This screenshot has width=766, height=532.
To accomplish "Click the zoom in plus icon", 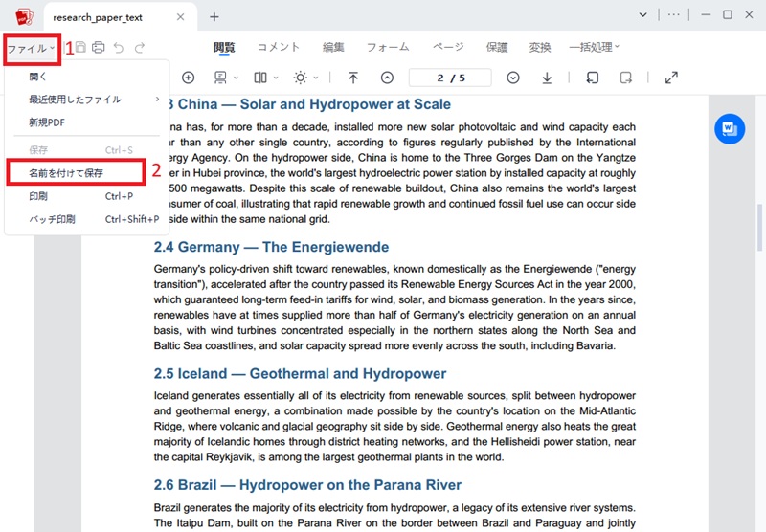I will [188, 78].
